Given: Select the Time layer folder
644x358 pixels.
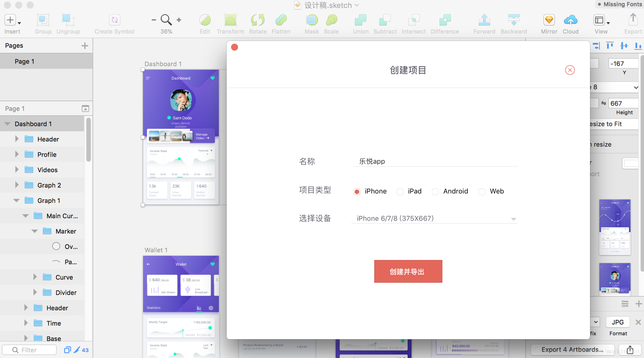Looking at the screenshot, I should coord(42,323).
